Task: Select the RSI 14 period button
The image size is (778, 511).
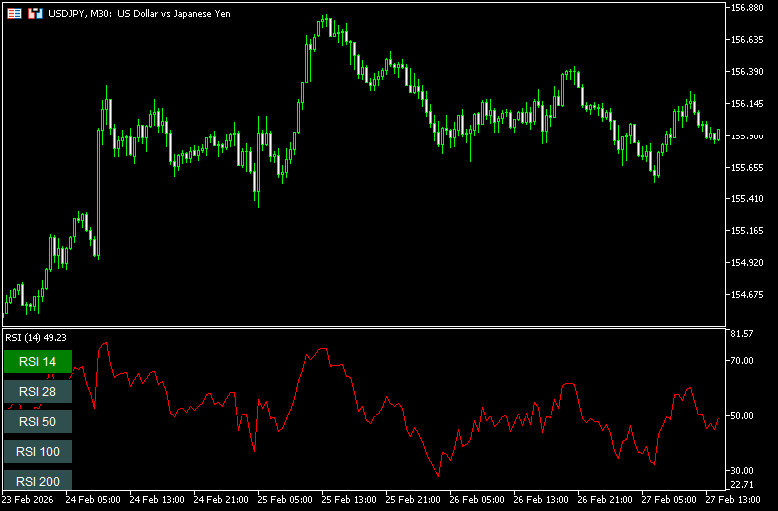Action: (x=38, y=361)
